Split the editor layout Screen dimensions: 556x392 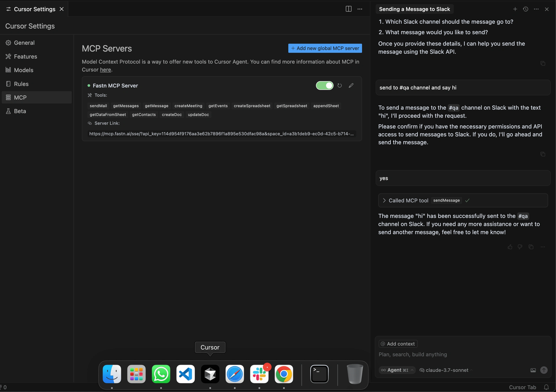[x=348, y=9]
